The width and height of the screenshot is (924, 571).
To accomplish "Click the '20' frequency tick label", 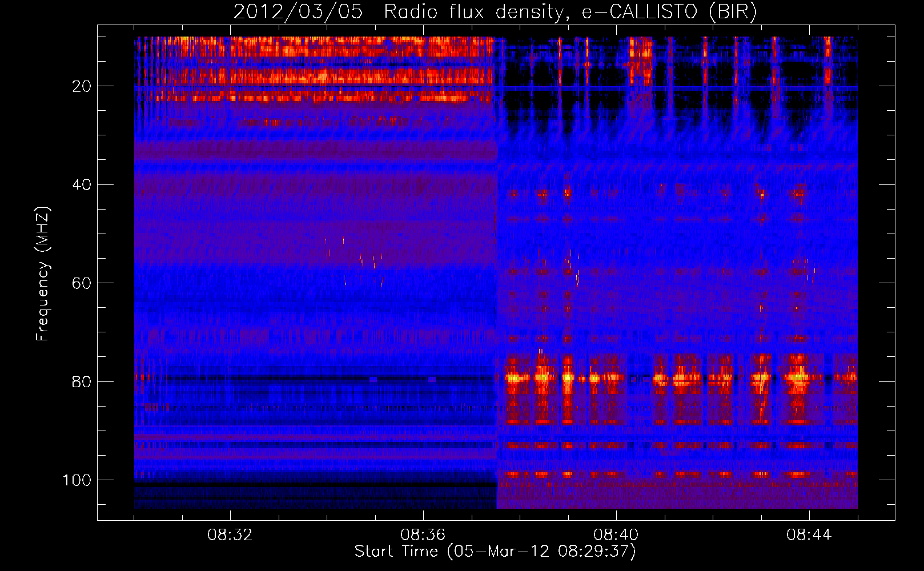I will tap(82, 86).
